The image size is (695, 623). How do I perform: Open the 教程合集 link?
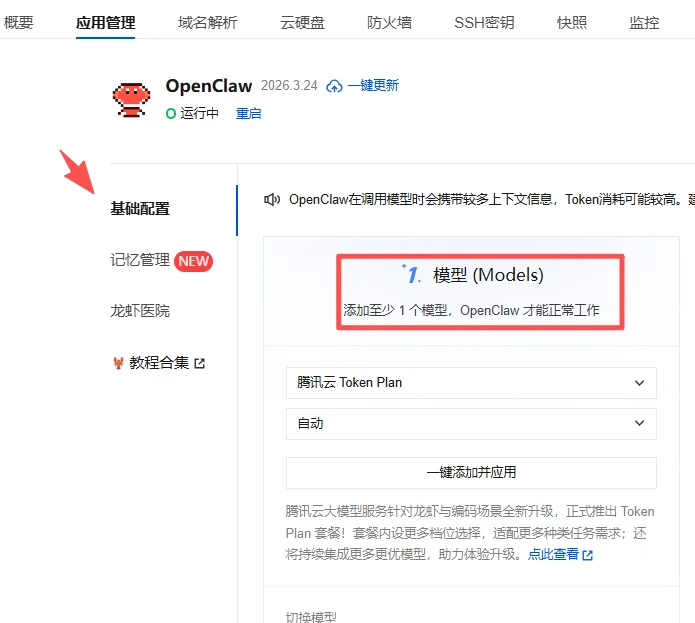[159, 363]
